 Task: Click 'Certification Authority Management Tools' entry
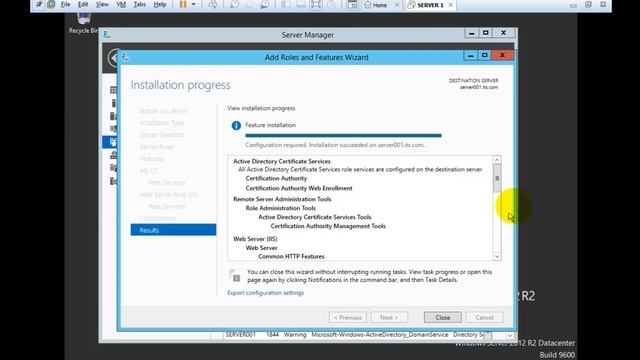(x=328, y=226)
